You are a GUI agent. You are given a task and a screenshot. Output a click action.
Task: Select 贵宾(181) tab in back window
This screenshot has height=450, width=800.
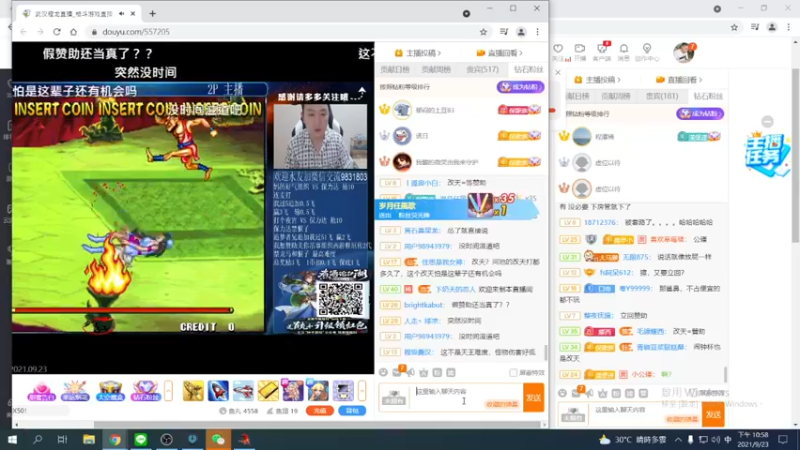pos(662,96)
